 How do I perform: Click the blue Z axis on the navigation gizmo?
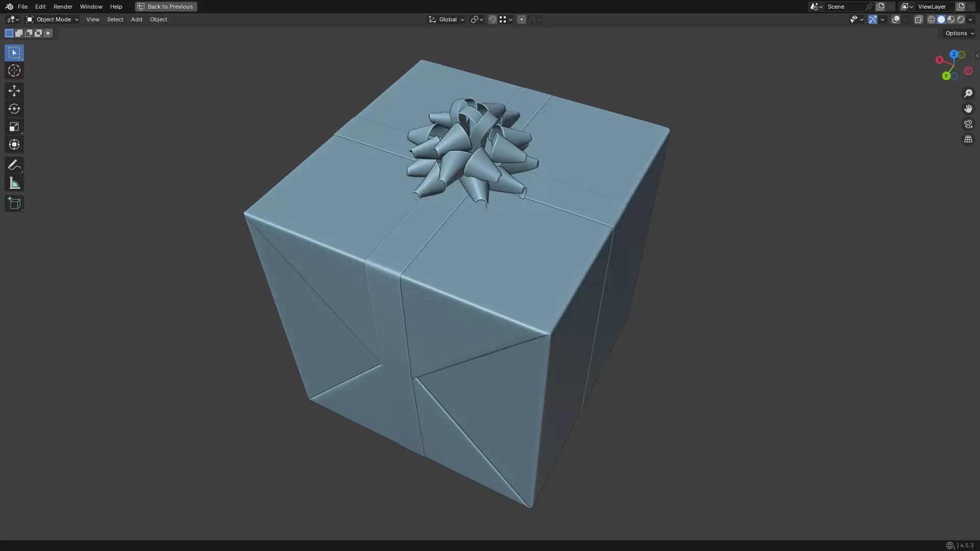(x=953, y=54)
